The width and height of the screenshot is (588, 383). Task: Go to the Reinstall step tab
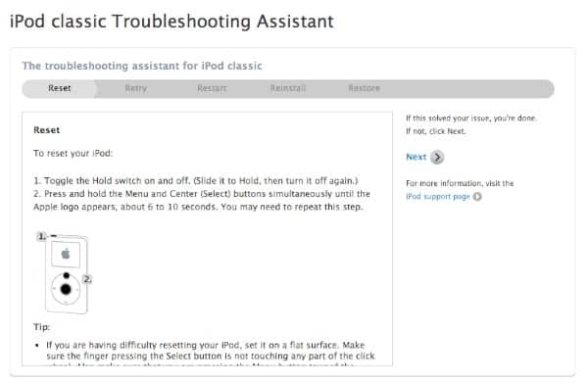[x=288, y=88]
